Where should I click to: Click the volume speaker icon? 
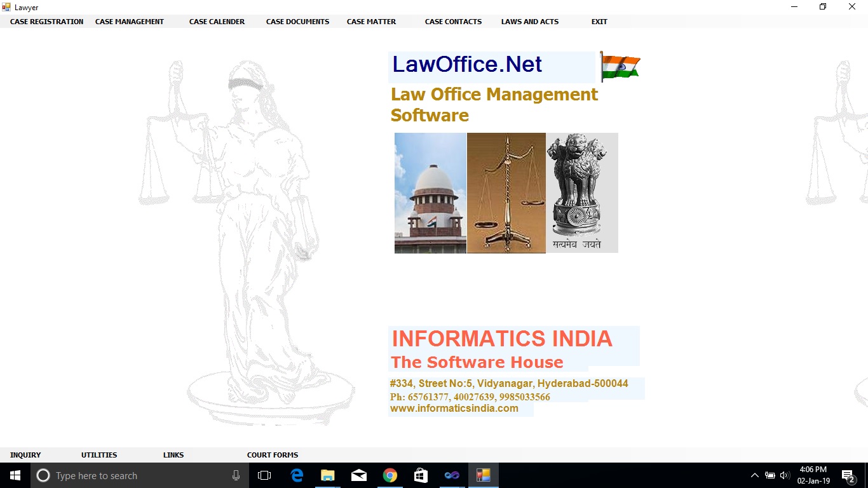(x=784, y=475)
